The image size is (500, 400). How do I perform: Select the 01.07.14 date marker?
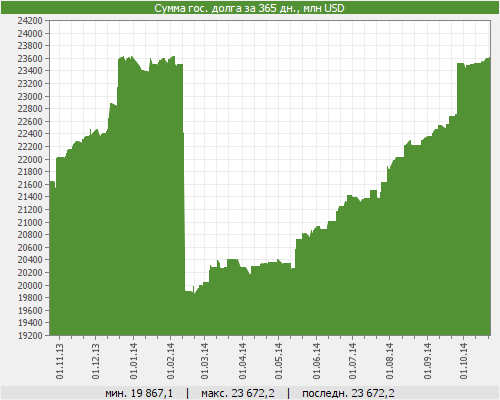(x=353, y=361)
